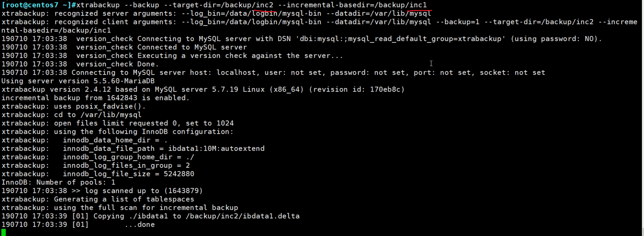This screenshot has width=644, height=236.
Task: Click the 'cd to /var/lib/mysql' line
Action: [x=98, y=115]
